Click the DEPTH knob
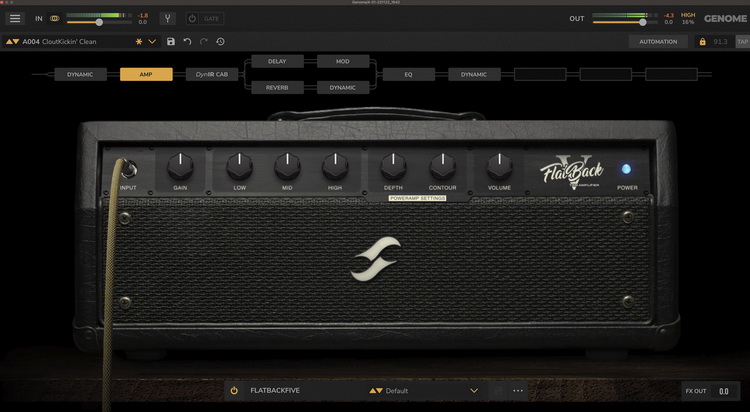Viewport: 750px width, 412px height. click(x=393, y=166)
